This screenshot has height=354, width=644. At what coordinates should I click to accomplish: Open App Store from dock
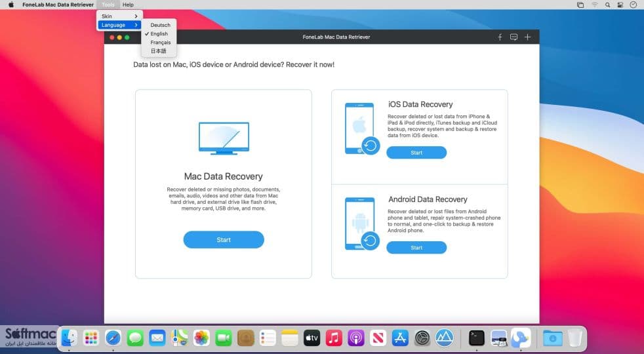(399, 338)
